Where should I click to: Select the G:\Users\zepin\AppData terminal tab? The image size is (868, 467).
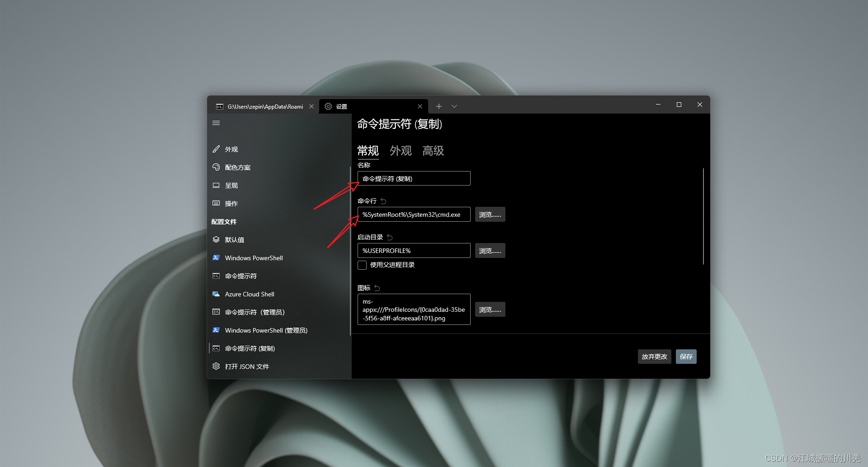coord(265,106)
